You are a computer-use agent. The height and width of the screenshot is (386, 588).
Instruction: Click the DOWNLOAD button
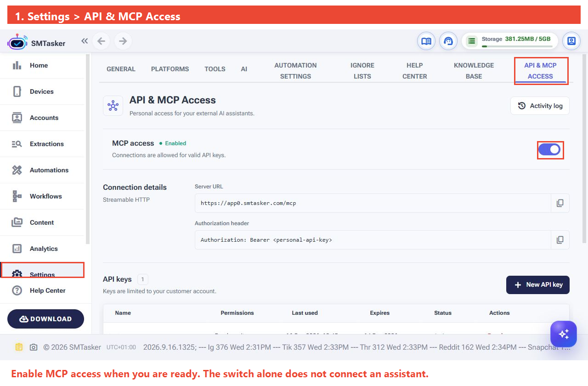[45, 319]
